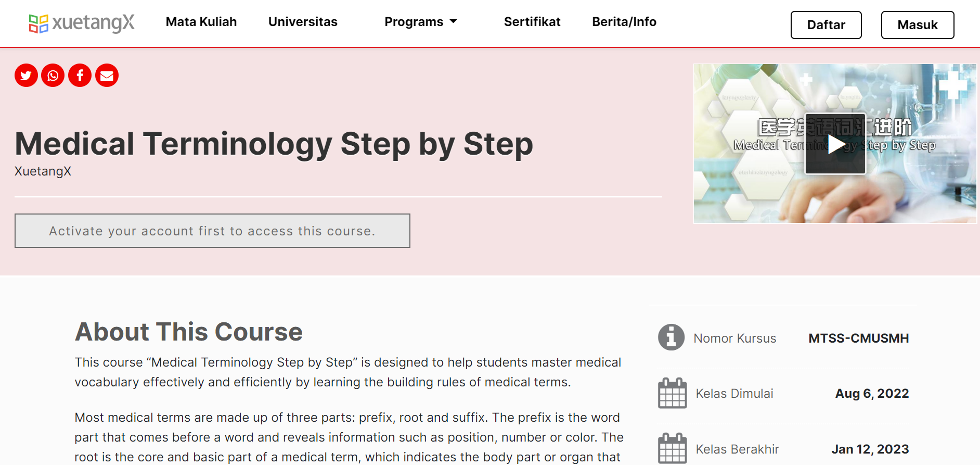980x465 pixels.
Task: Share course via WhatsApp icon
Action: (x=53, y=76)
